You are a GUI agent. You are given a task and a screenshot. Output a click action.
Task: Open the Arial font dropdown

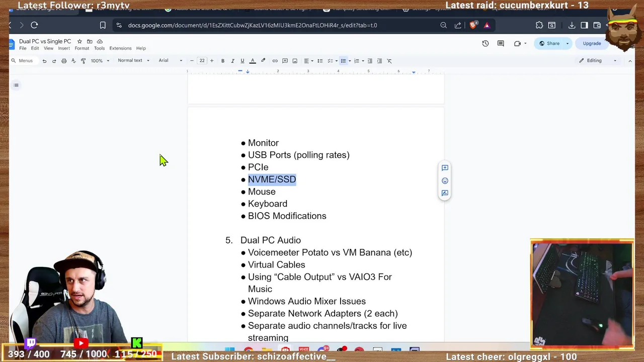[171, 61]
